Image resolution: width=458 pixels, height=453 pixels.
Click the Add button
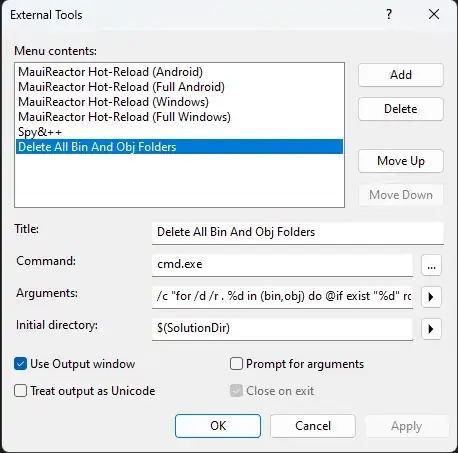pyautogui.click(x=401, y=75)
